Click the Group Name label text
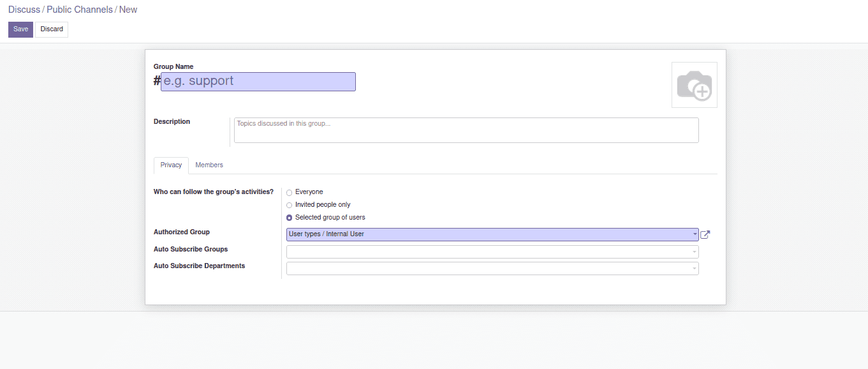 point(173,66)
